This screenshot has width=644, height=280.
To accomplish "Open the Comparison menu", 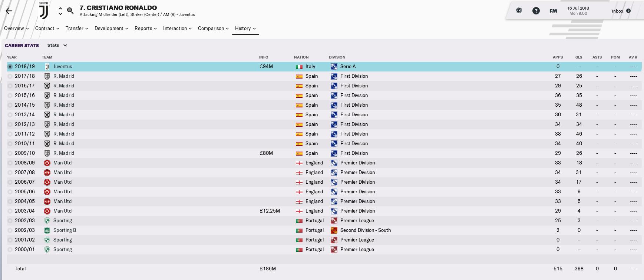I will (x=213, y=29).
